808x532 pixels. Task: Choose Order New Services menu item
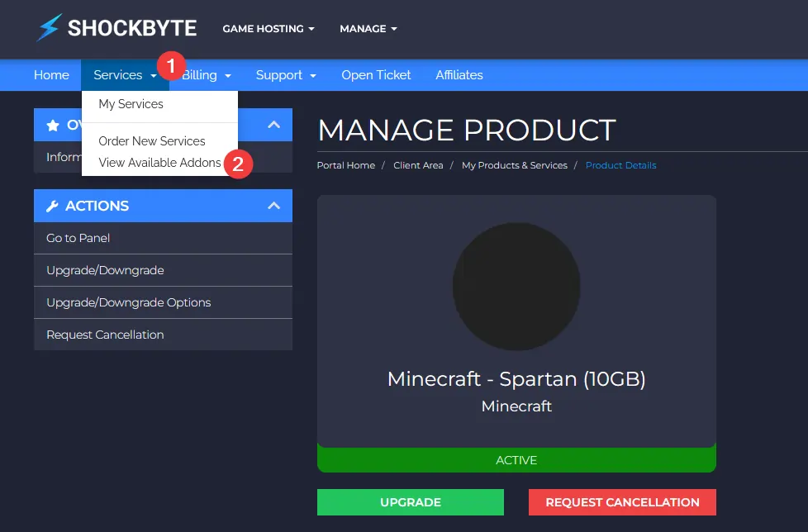coord(152,141)
